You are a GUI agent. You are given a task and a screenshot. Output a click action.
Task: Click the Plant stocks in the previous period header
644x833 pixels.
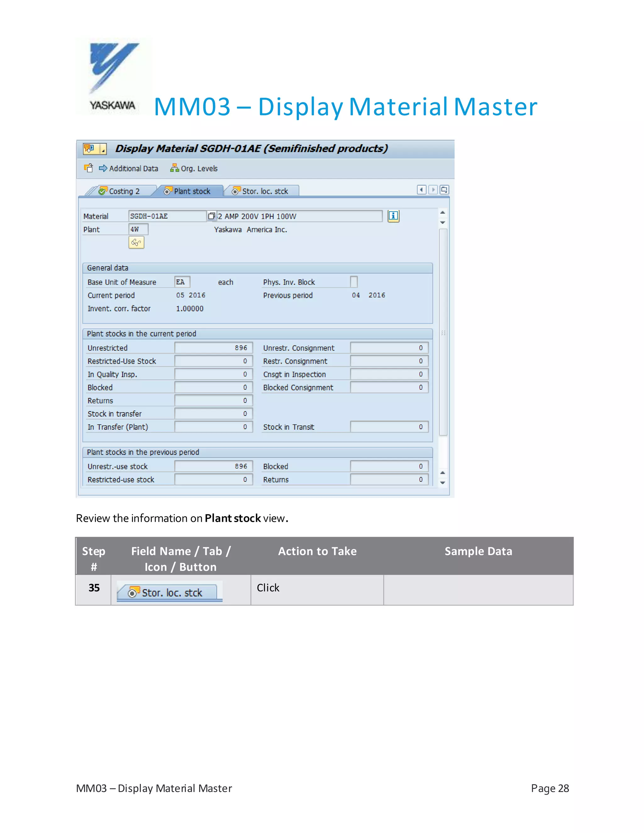(x=258, y=452)
